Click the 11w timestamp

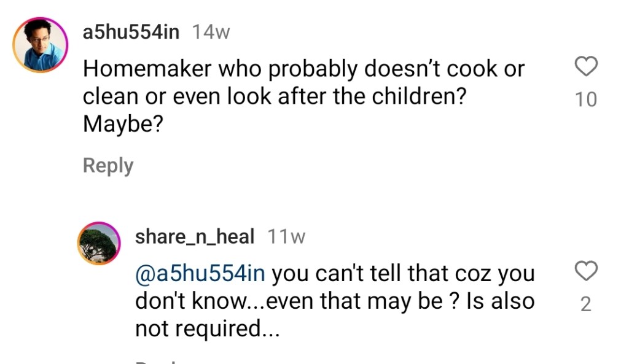tap(286, 238)
